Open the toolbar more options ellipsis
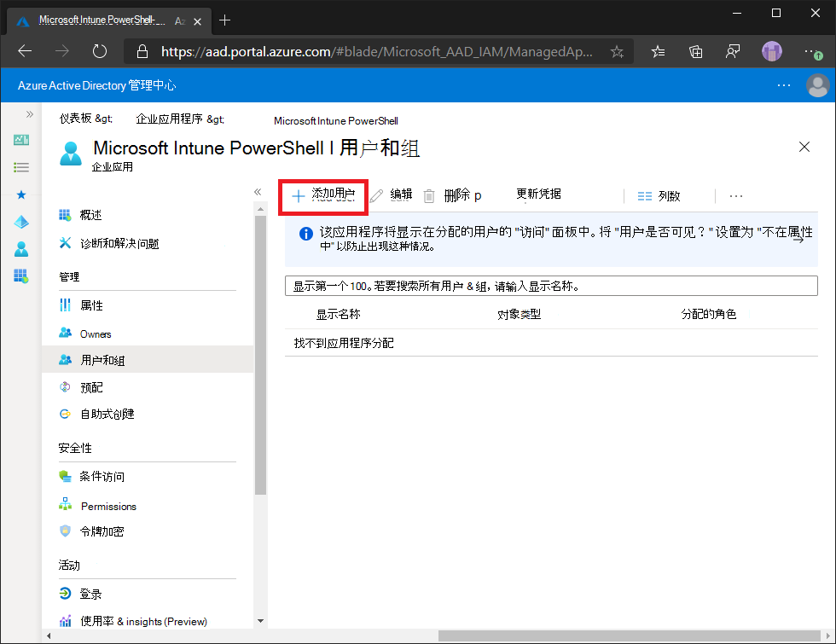 point(735,196)
